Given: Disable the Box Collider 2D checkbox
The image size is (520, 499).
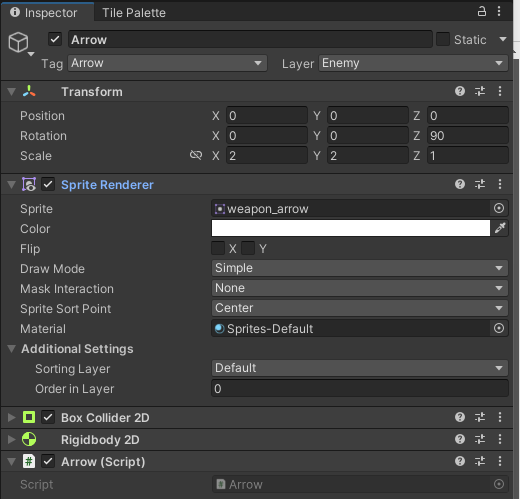Looking at the screenshot, I should (48, 417).
